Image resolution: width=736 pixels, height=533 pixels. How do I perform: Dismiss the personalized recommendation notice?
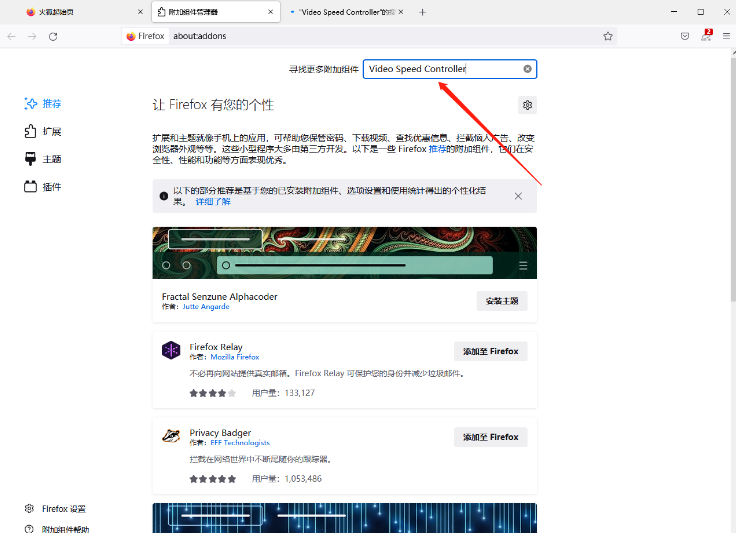coord(518,196)
